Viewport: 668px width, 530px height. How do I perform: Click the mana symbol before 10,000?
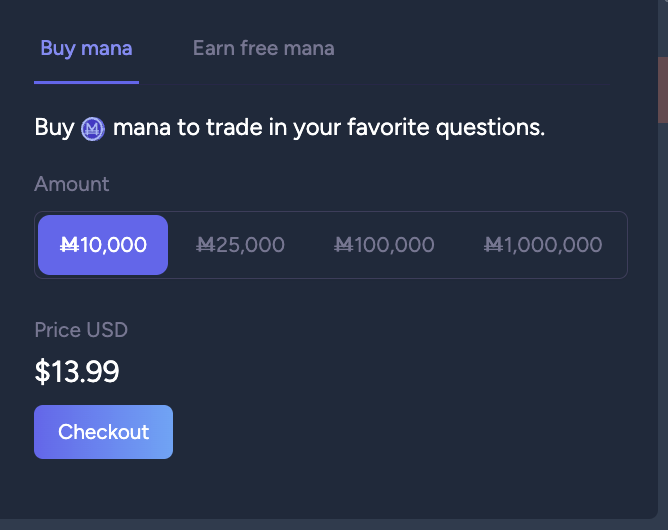pos(69,245)
